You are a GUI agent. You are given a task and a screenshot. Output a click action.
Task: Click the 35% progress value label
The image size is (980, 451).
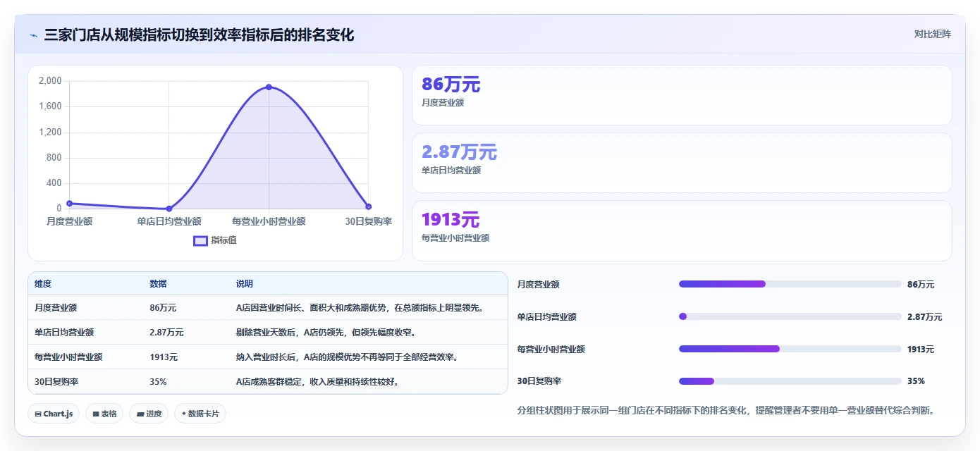coord(916,381)
